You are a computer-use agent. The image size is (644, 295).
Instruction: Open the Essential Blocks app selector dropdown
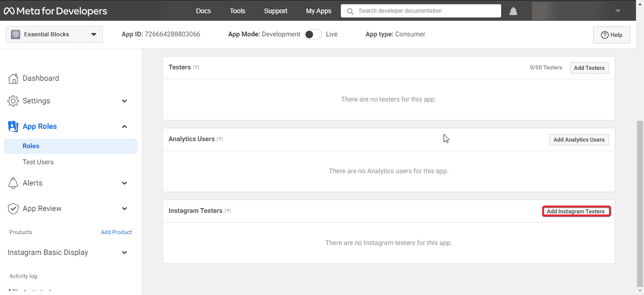tap(54, 34)
